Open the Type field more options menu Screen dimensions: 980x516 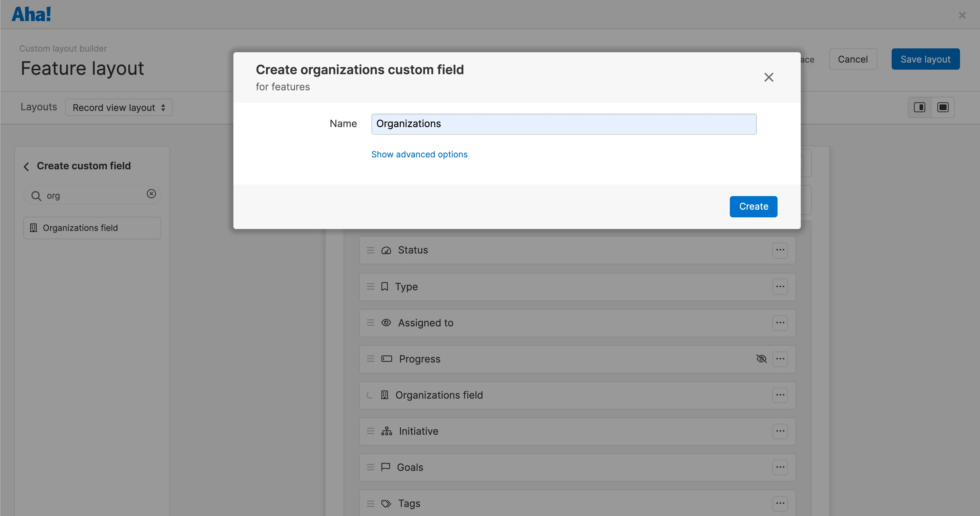[x=780, y=286]
